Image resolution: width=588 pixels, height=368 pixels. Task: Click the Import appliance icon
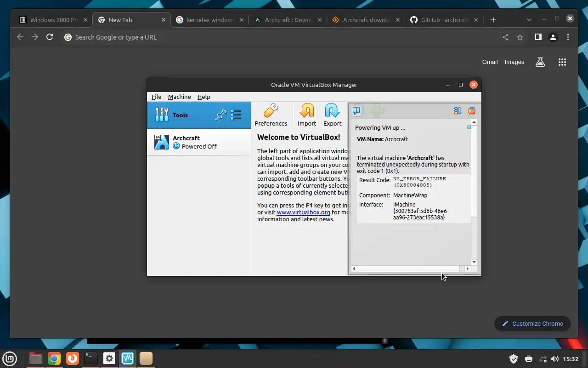[x=307, y=115]
